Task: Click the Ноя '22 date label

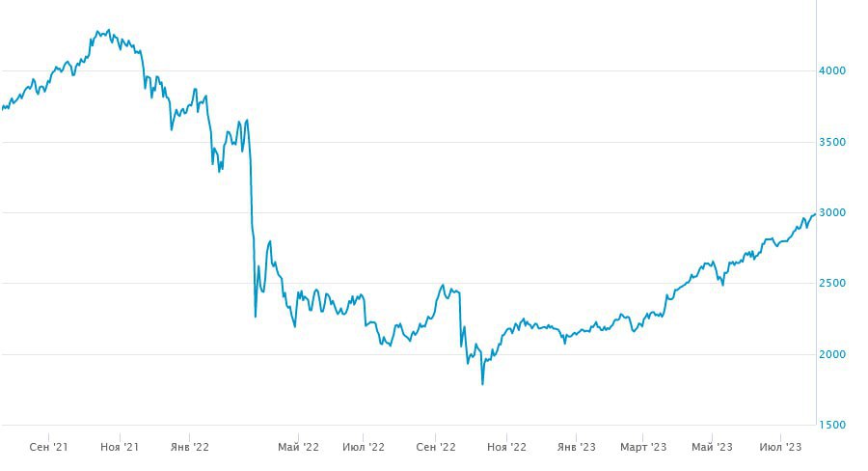Action: tap(506, 447)
